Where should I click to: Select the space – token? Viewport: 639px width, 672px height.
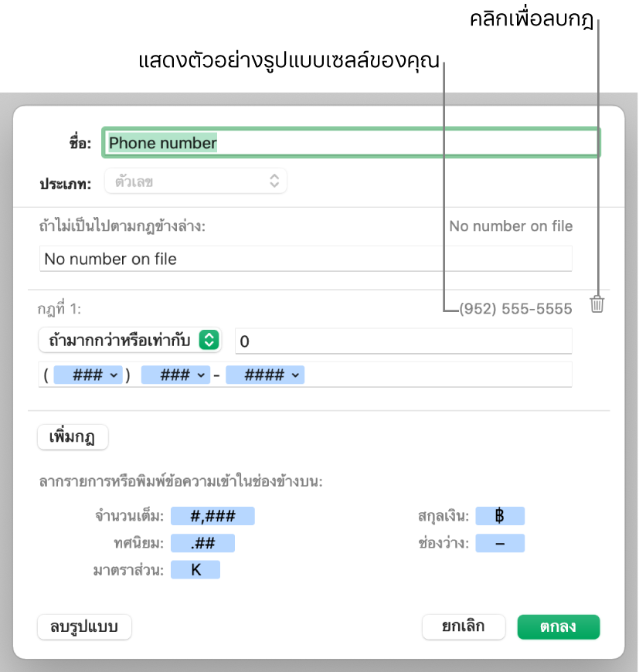500,543
